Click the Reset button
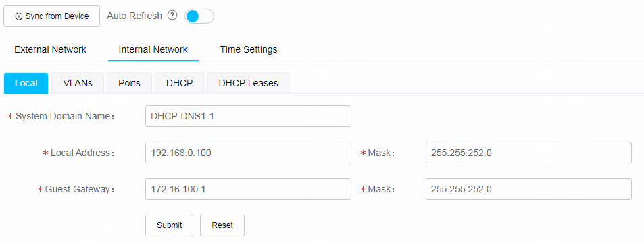Image resolution: width=644 pixels, height=243 pixels. [x=222, y=225]
